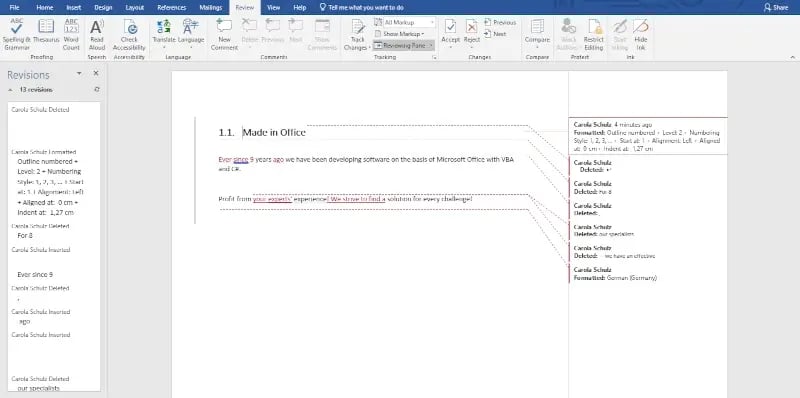This screenshot has width=800, height=398.
Task: Open Revisions pane options dropdown
Action: pyautogui.click(x=79, y=73)
